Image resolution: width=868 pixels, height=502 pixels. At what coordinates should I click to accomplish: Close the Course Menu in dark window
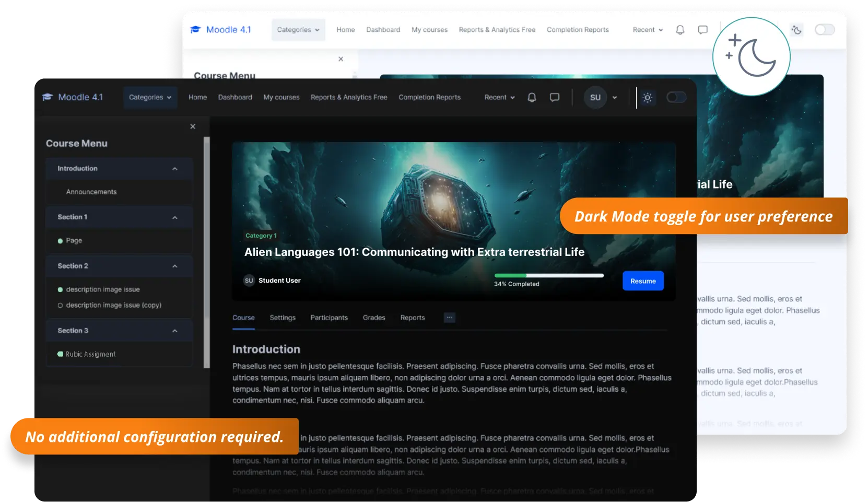[193, 126]
